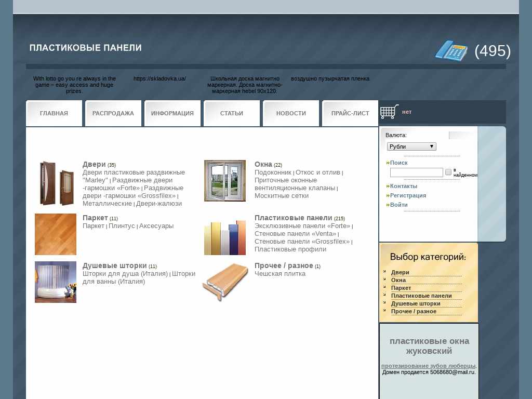Image resolution: width=532 pixels, height=399 pixels.
Task: Select the Паркет wood floor image
Action: (x=56, y=234)
